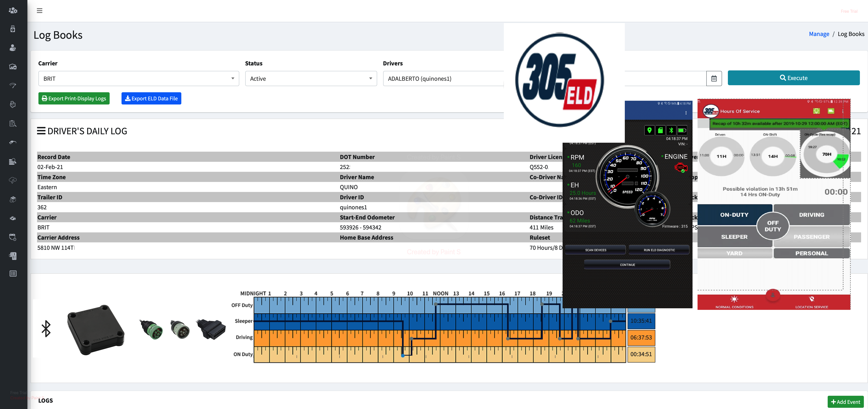Open the cloud sync sidebar icon
The image size is (868, 409).
[13, 180]
